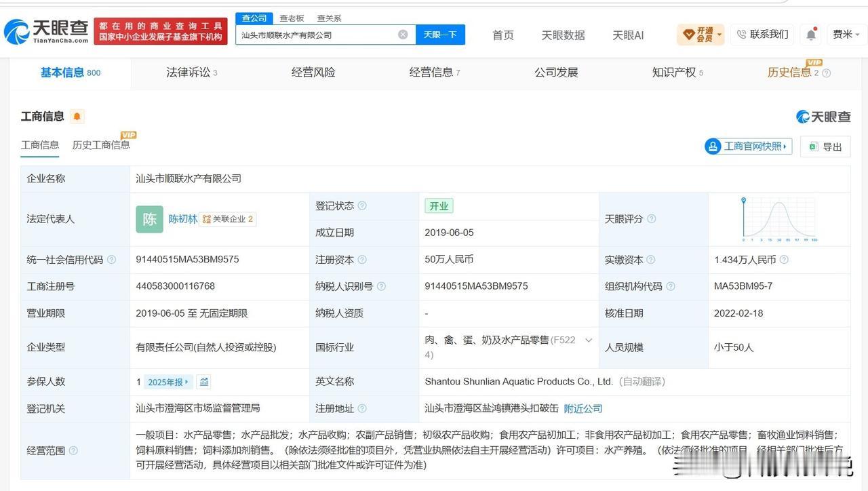Click the help icon next to 经营范围
The width and height of the screenshot is (868, 491).
[x=73, y=450]
